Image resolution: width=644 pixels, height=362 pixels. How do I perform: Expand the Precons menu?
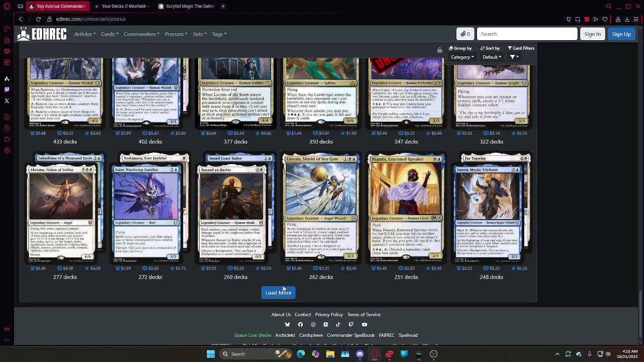[176, 34]
